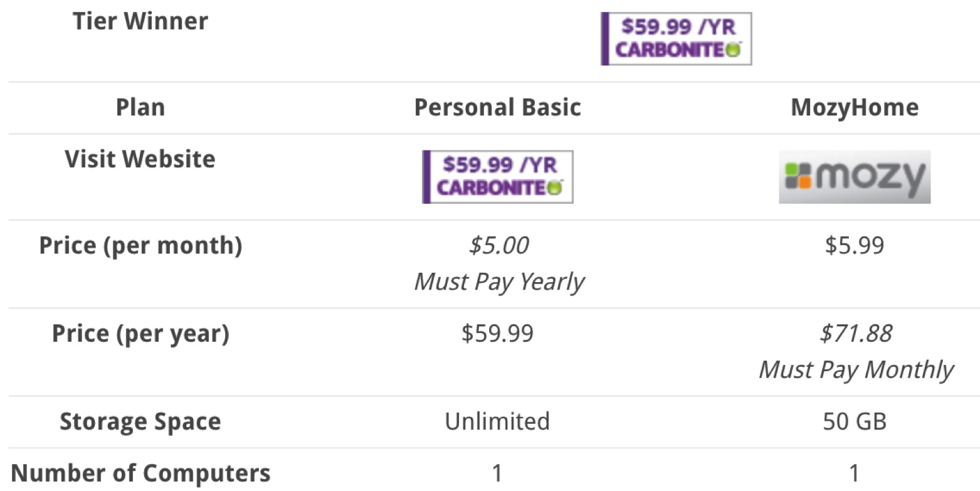Select the MozyHome plan heading
Image resolution: width=980 pixels, height=491 pixels.
(855, 107)
